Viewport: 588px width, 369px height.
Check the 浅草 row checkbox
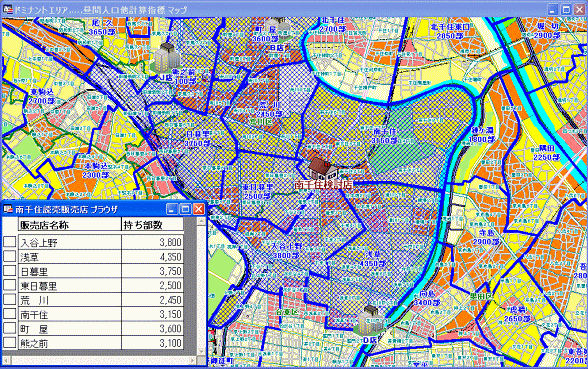(x=10, y=256)
